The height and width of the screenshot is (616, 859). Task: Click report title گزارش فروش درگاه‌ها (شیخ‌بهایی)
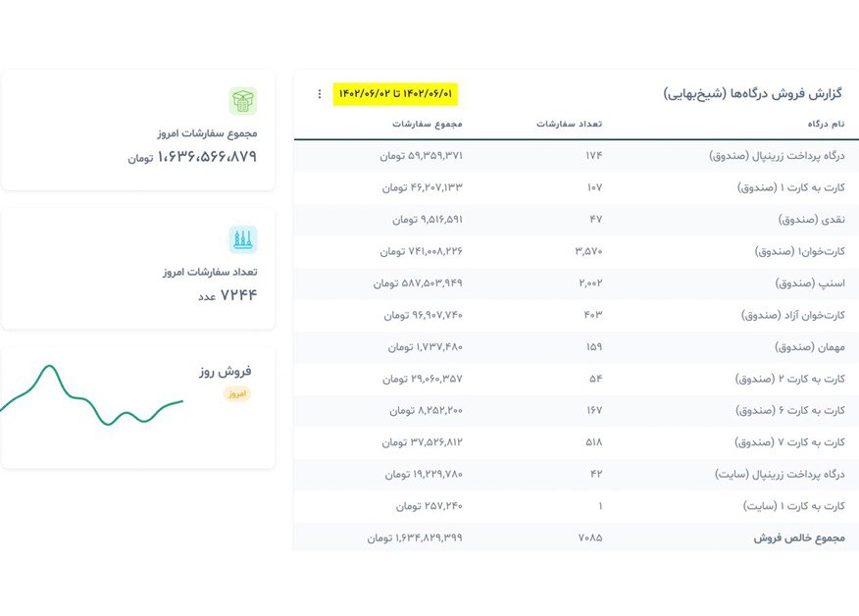[x=753, y=94]
